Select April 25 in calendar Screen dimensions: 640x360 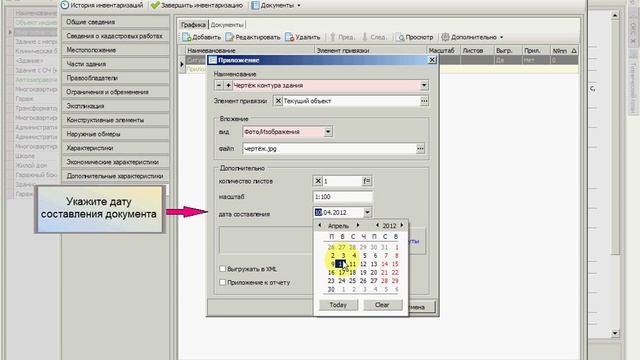[353, 281]
